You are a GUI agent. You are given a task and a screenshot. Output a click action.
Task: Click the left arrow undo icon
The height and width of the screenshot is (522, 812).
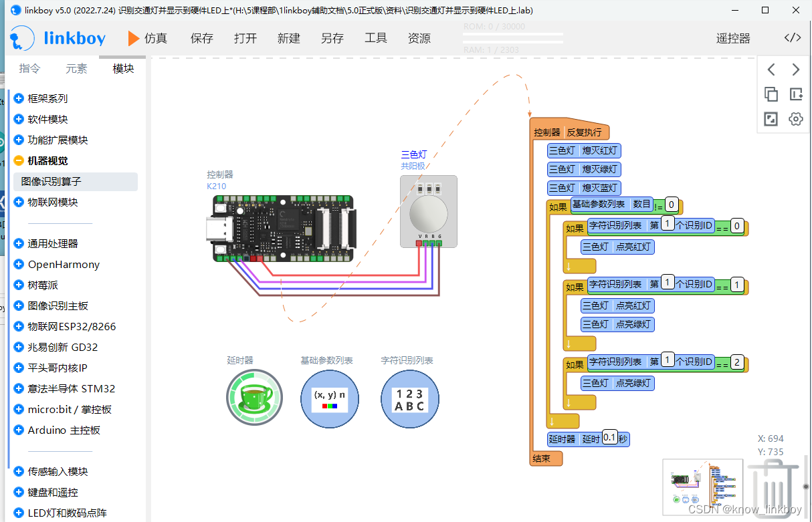771,70
